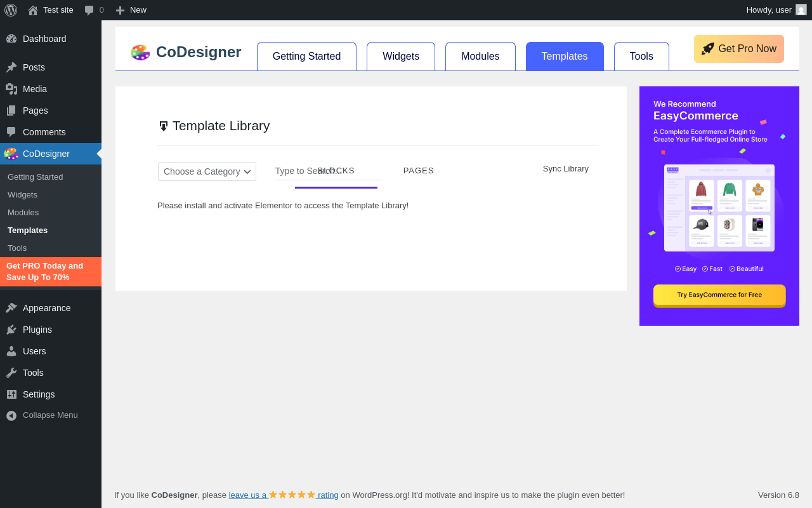Click the Collapse Menu arrow icon
812x508 pixels.
[x=11, y=415]
